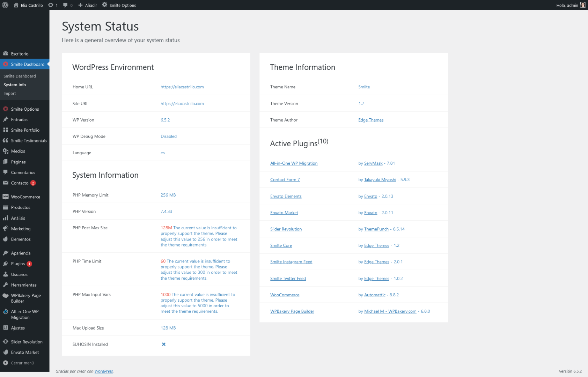Open the WooCommerce plugin link
The image size is (588, 377).
point(285,295)
